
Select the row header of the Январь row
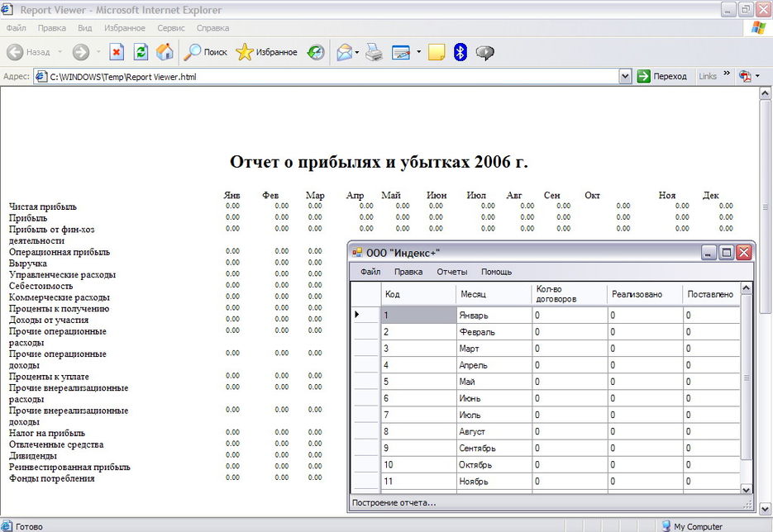(x=365, y=315)
